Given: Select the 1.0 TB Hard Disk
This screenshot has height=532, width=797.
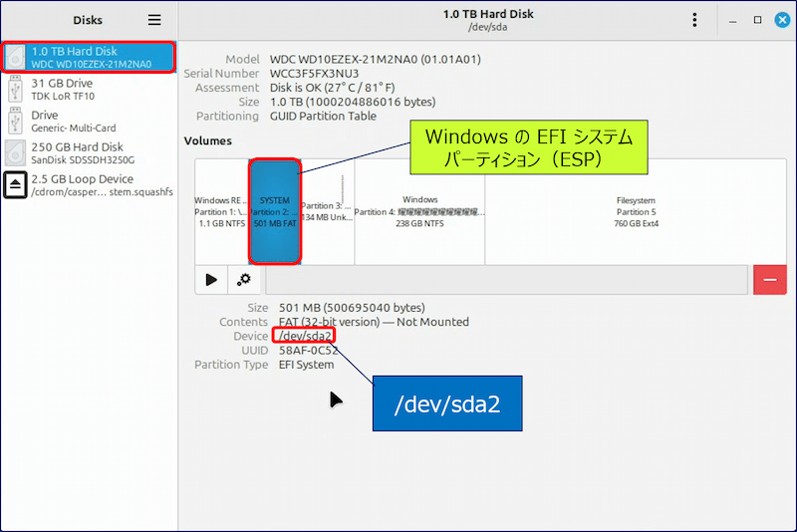Looking at the screenshot, I should [89, 57].
